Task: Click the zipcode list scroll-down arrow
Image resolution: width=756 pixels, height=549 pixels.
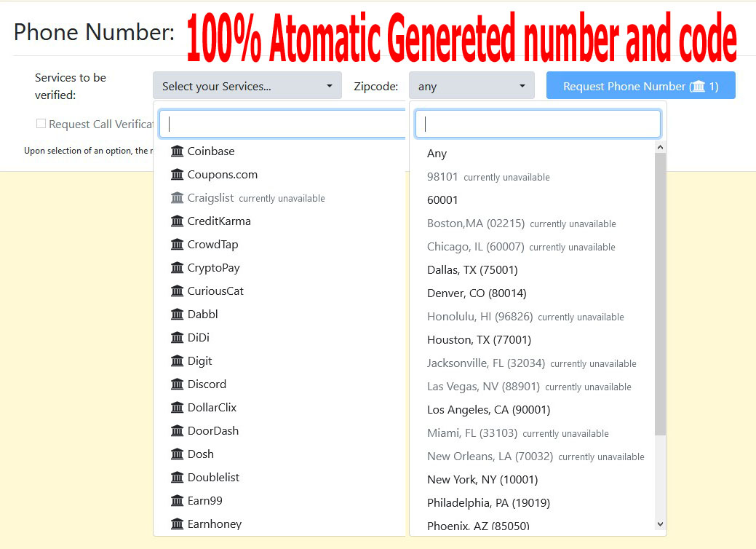Action: pos(661,524)
